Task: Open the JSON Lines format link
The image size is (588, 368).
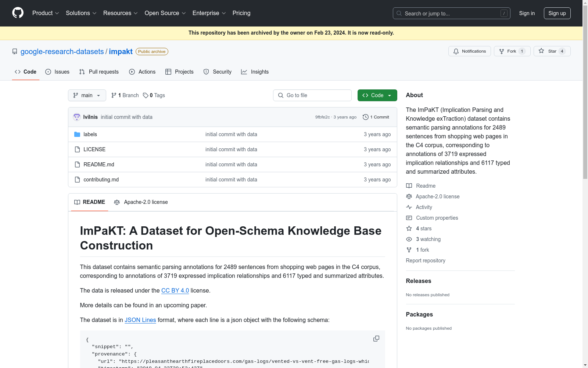Action: click(x=140, y=320)
